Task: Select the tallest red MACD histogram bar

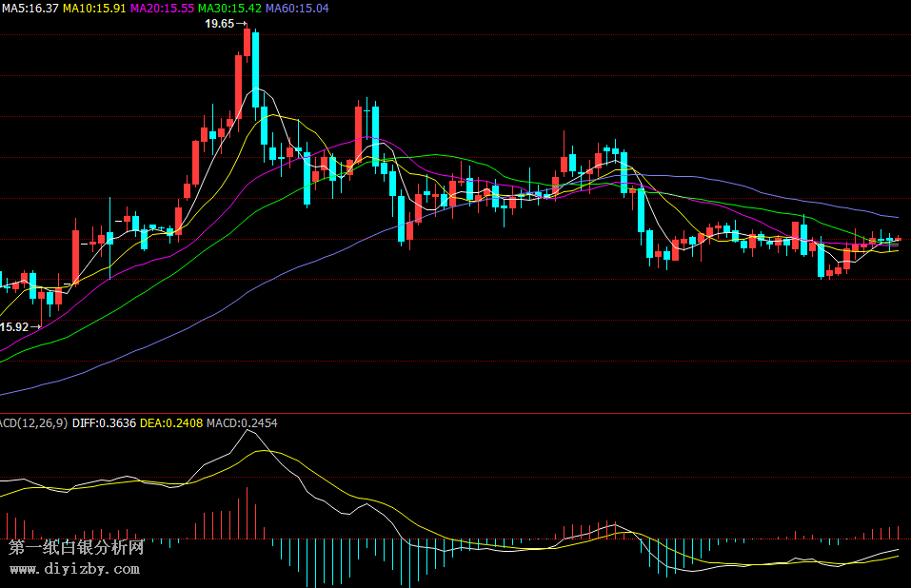Action: click(x=246, y=514)
